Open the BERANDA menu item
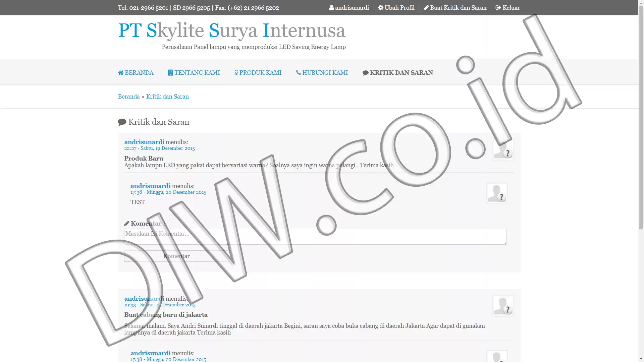 coord(136,73)
